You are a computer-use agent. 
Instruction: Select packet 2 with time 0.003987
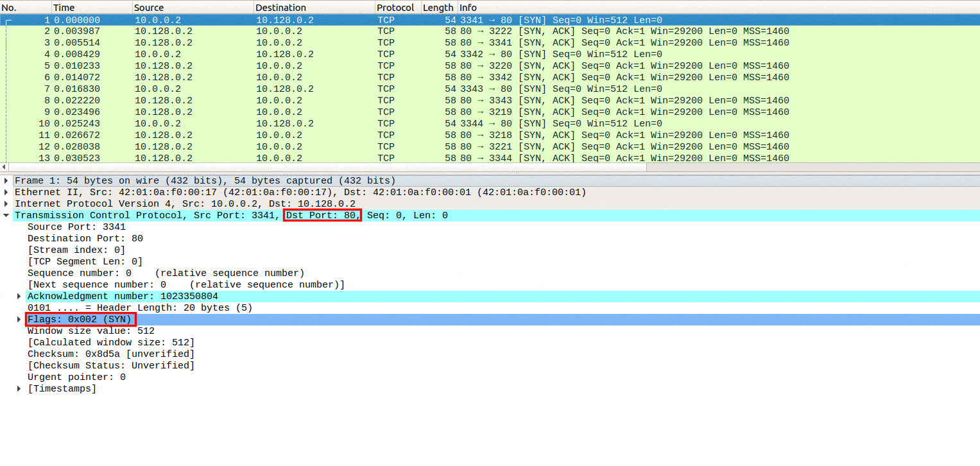[x=490, y=31]
